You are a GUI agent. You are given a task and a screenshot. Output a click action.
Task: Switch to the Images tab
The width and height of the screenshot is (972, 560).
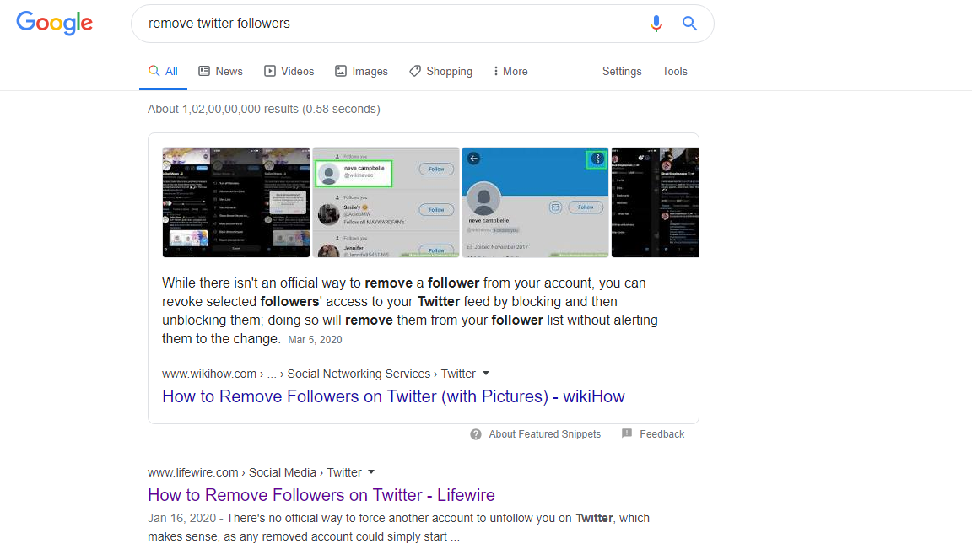pos(361,71)
